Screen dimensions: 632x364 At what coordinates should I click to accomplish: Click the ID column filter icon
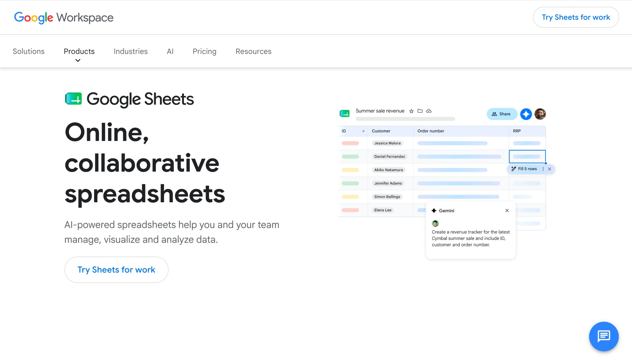[363, 131]
